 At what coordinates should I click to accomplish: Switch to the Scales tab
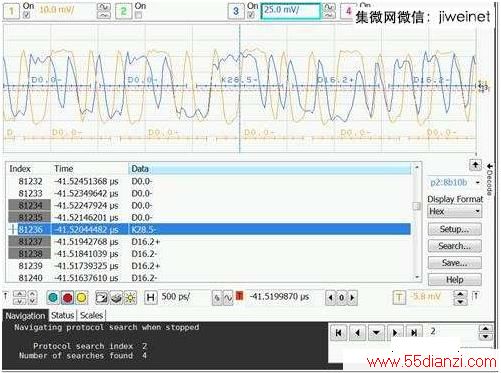(91, 315)
